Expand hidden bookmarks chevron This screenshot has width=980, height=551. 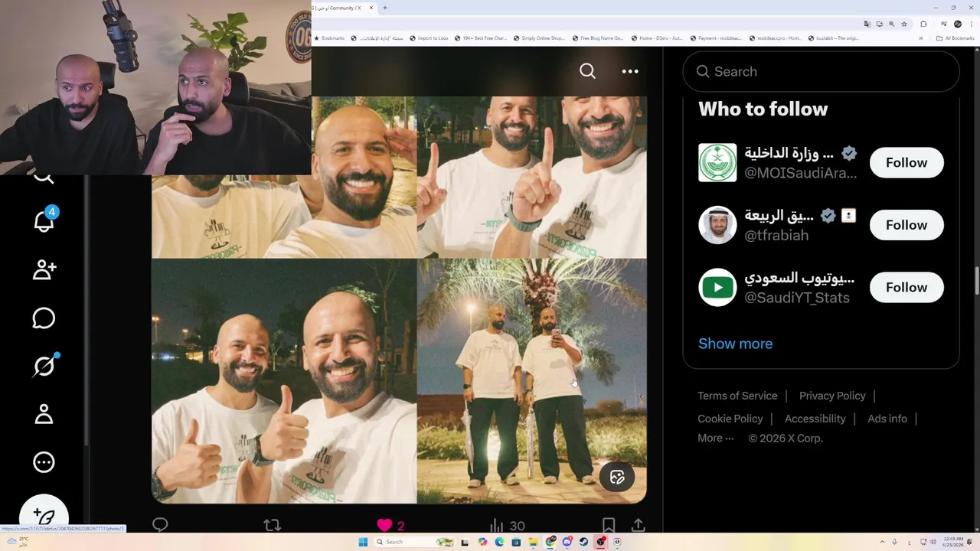[920, 38]
